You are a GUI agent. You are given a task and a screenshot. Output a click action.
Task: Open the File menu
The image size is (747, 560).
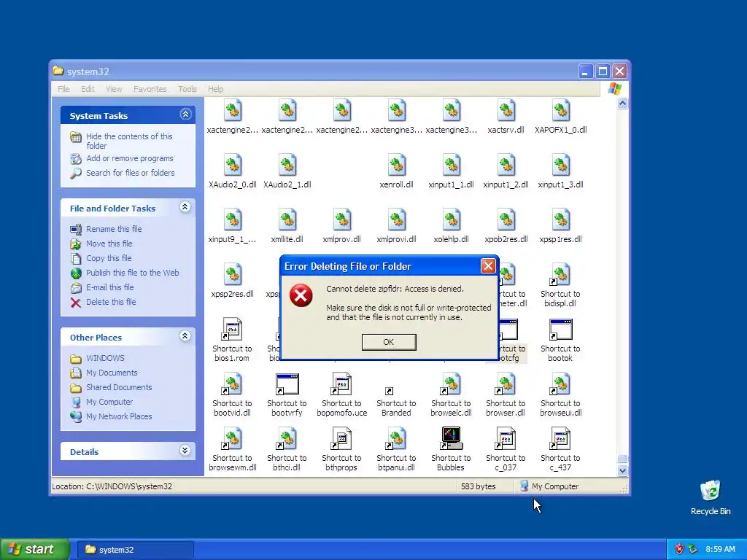click(x=63, y=89)
